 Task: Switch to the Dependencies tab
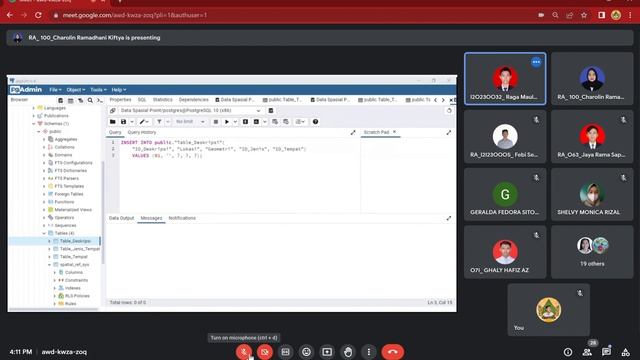[x=193, y=100]
